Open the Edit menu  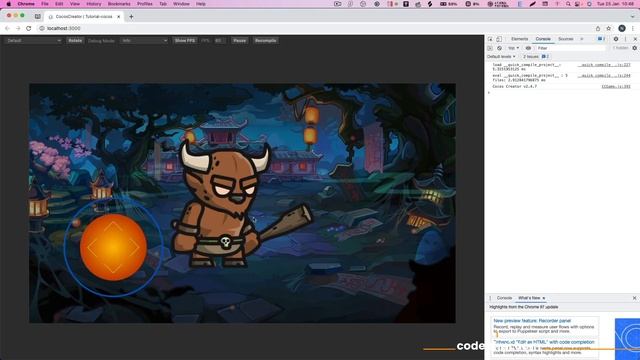59,4
